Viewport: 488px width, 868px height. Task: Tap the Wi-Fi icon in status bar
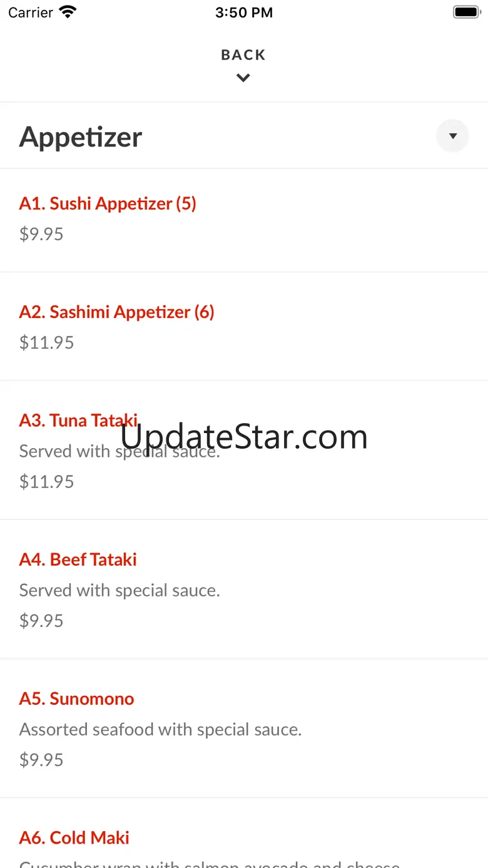click(x=67, y=12)
